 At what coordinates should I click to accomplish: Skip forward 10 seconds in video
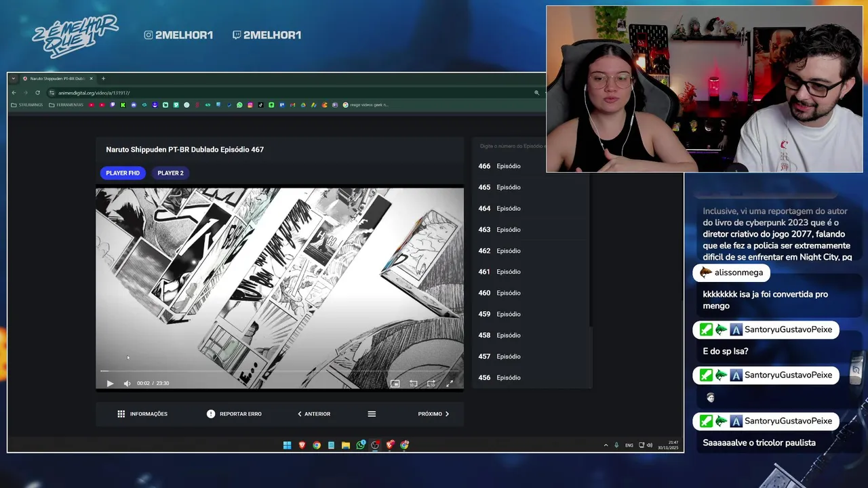click(431, 384)
